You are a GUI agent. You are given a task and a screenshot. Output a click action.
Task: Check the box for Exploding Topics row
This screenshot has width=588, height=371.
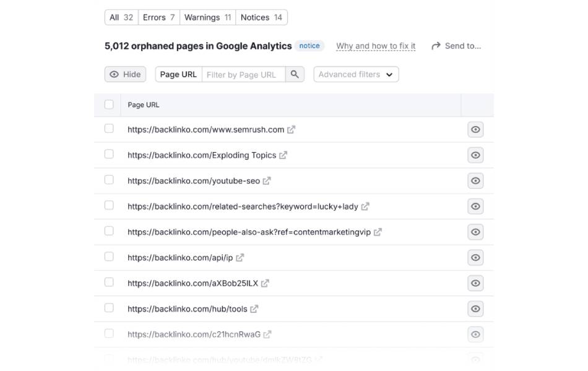point(109,154)
